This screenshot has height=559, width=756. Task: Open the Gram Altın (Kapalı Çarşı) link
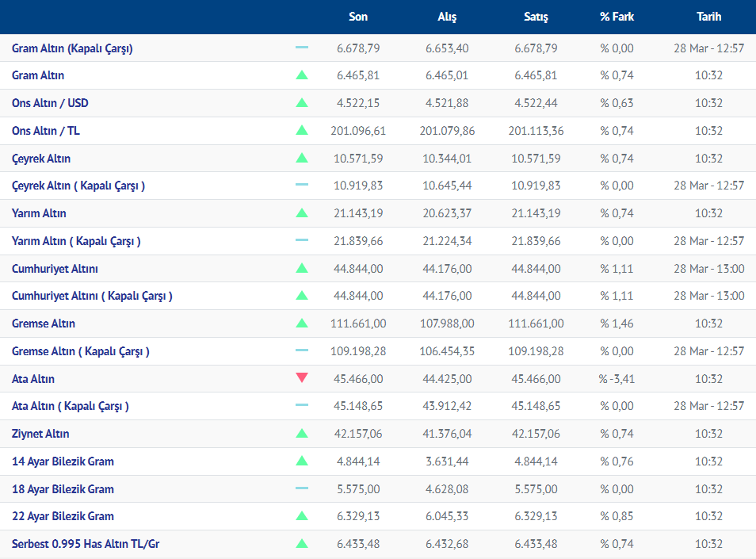pyautogui.click(x=72, y=48)
